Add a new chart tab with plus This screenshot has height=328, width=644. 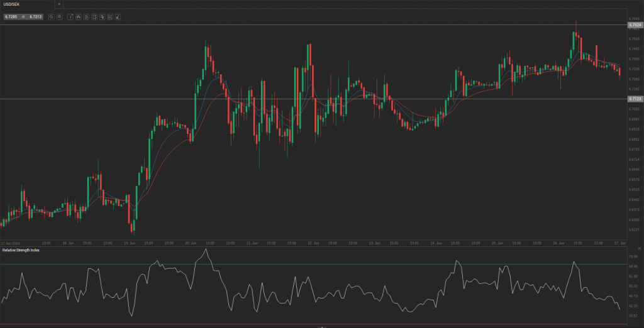click(x=59, y=4)
